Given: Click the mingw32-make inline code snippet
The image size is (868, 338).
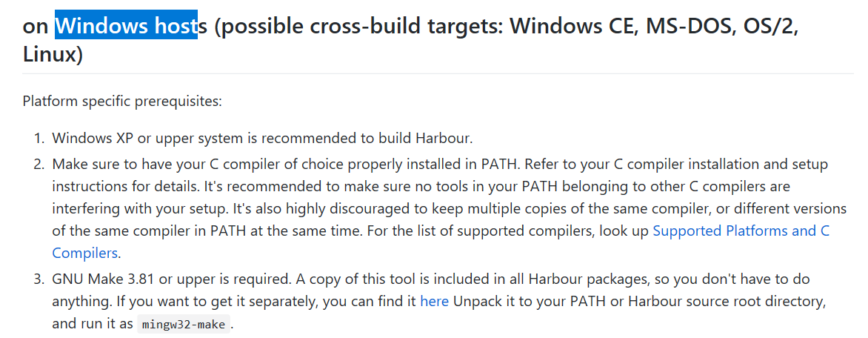Looking at the screenshot, I should coord(183,324).
